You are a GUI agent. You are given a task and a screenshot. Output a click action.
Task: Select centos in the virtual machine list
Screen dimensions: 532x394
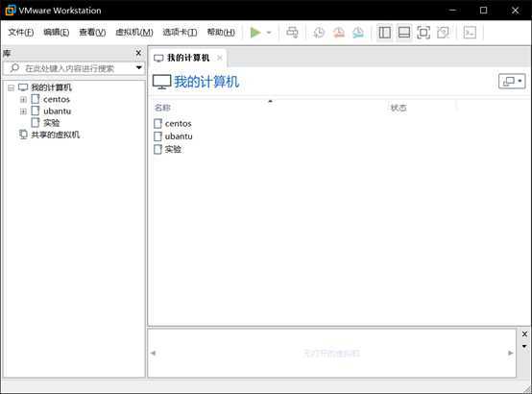(178, 124)
